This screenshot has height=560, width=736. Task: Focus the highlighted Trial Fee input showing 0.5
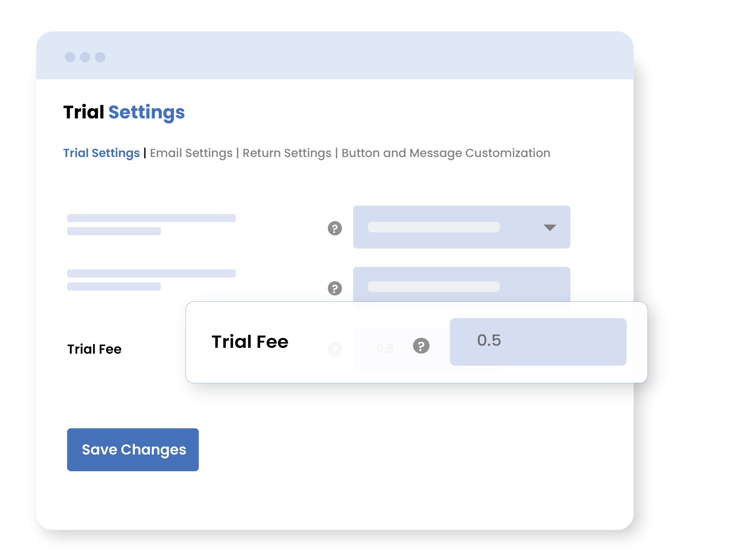538,342
